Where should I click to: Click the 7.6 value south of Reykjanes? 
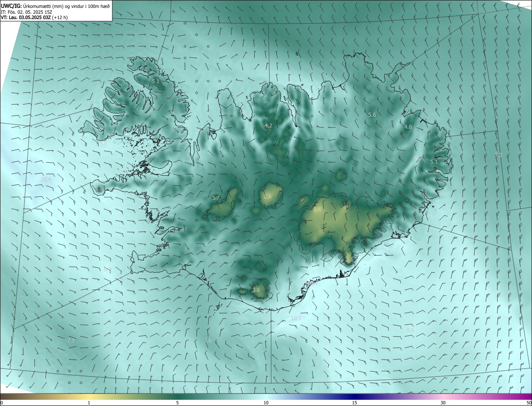[x=208, y=340]
